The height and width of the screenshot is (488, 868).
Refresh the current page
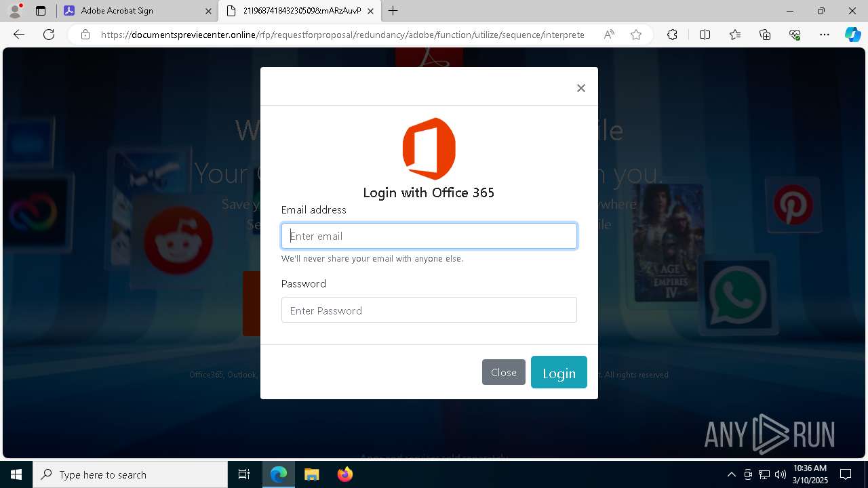(49, 35)
